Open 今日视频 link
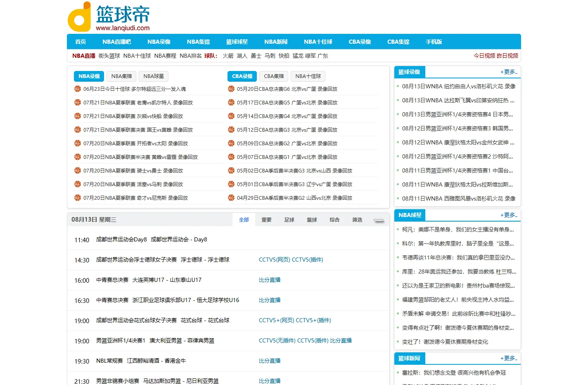Viewport: 588px width, 385px height. 484,56
